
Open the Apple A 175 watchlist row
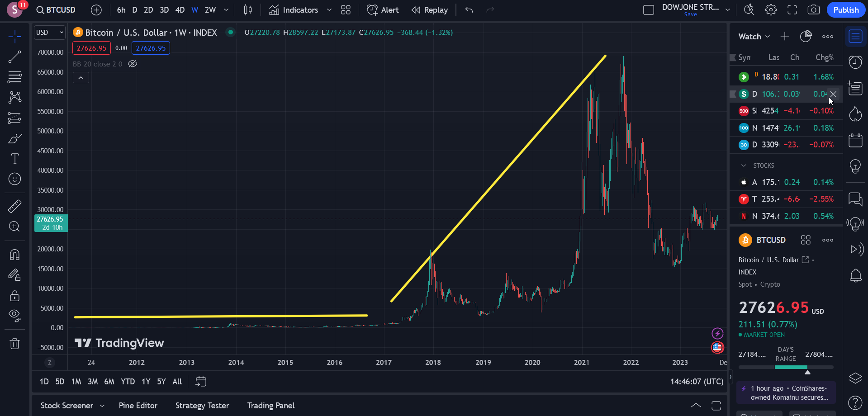tap(786, 182)
